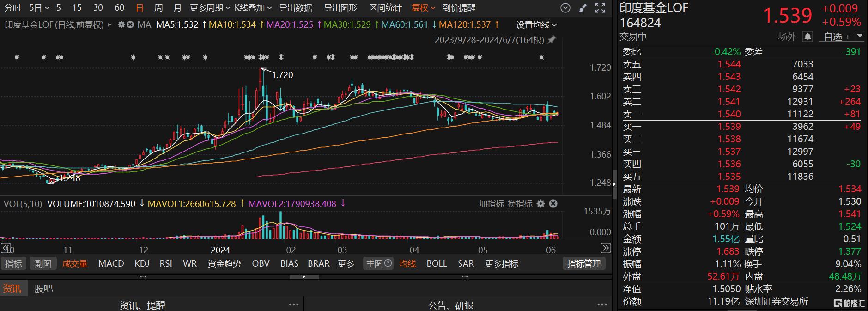Close VOL sub-chart with X icon
Viewport: 868px width, 311px height.
tap(553, 203)
